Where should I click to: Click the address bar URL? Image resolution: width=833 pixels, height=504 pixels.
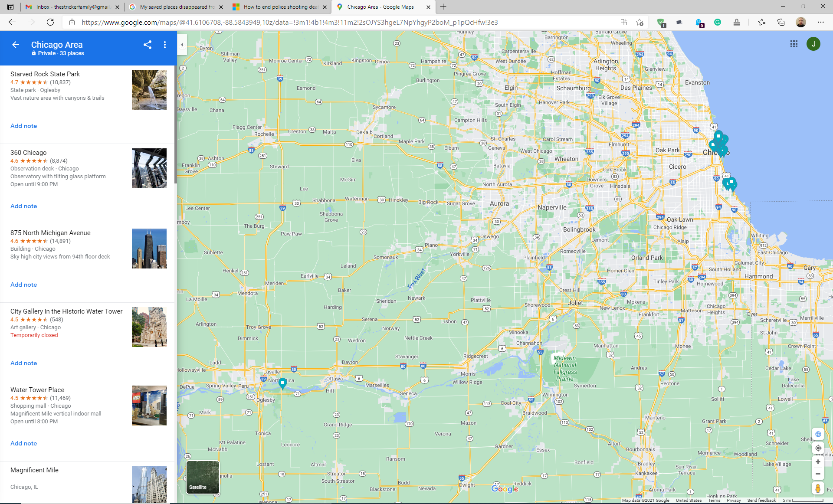pos(289,22)
